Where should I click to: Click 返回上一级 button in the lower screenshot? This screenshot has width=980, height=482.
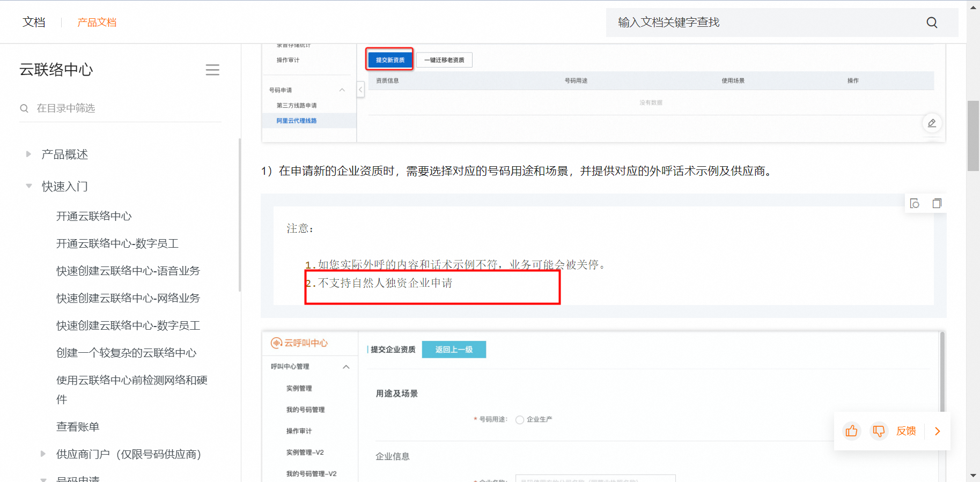(454, 350)
